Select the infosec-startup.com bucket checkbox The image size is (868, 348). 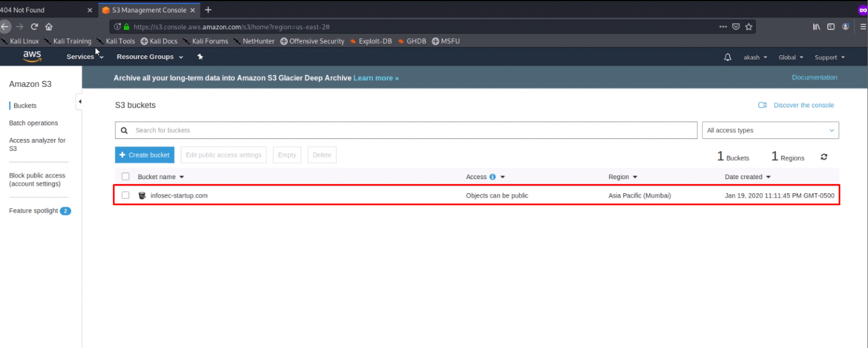click(x=125, y=195)
